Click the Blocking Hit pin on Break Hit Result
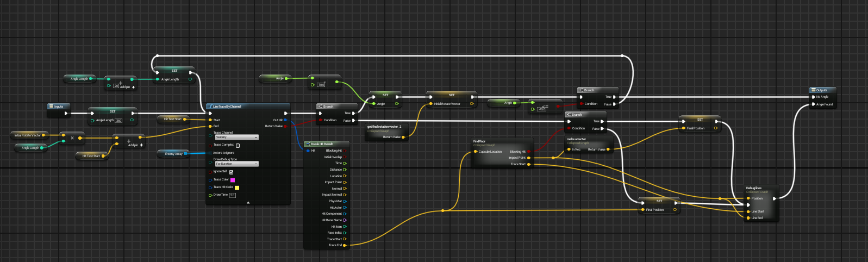Image resolution: width=868 pixels, height=262 pixels. [x=345, y=151]
